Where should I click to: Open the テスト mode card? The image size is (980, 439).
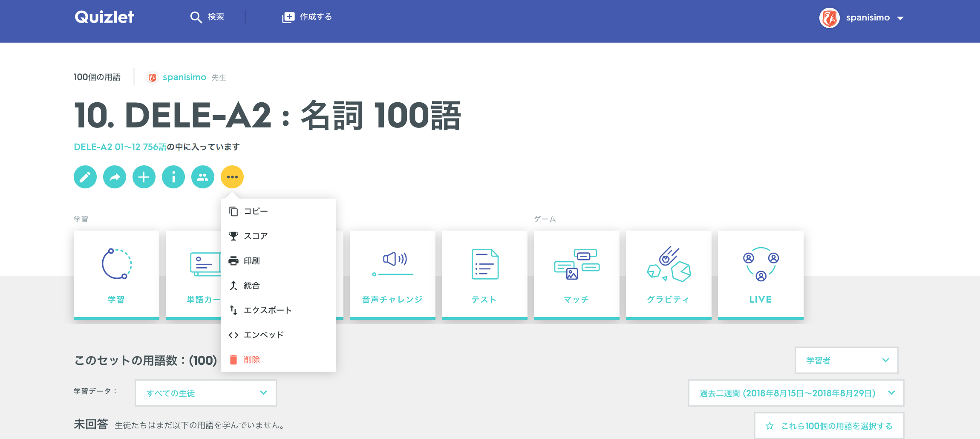coord(484,275)
